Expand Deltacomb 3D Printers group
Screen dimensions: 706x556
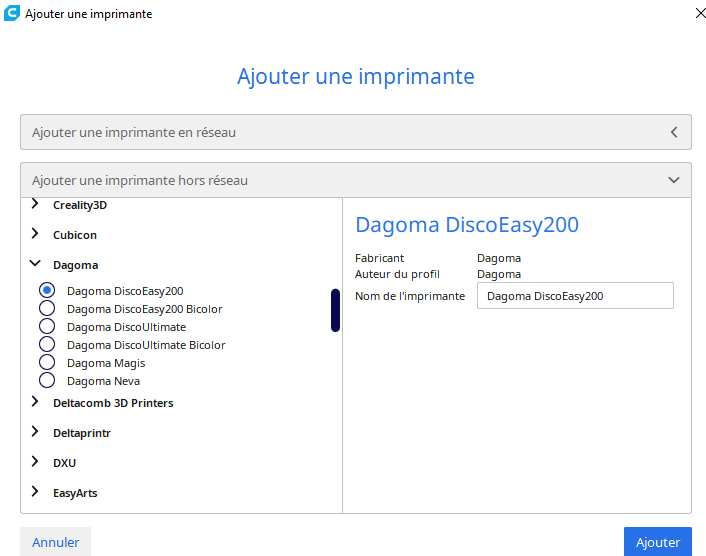click(x=35, y=402)
